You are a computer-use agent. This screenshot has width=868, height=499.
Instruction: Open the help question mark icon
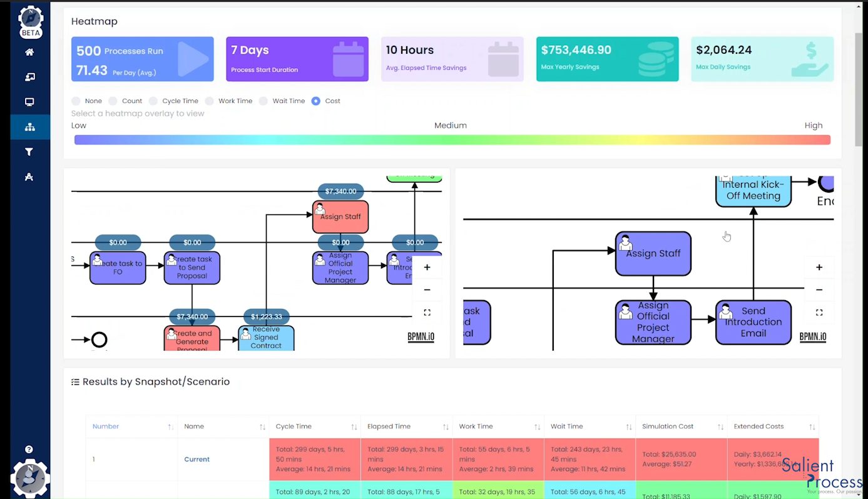pos(29,449)
